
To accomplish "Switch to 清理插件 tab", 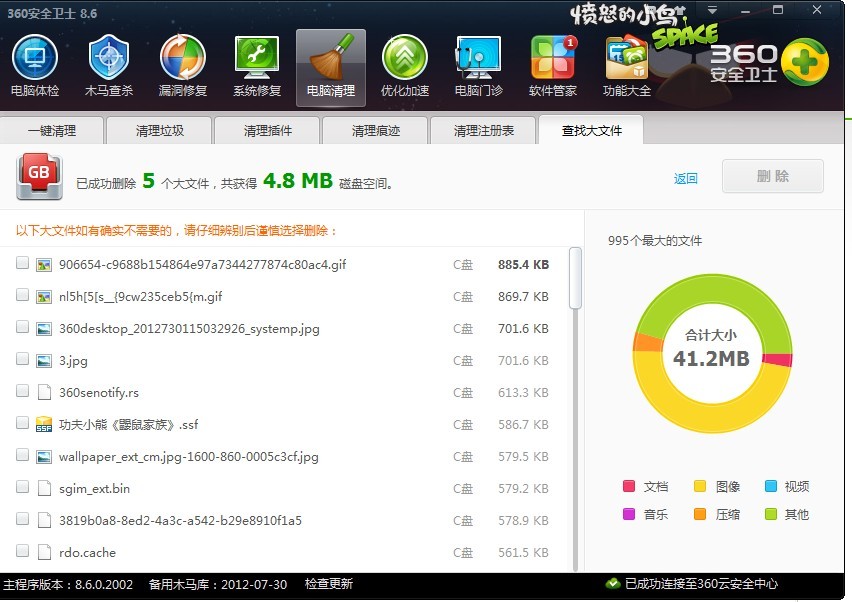I will [x=267, y=130].
